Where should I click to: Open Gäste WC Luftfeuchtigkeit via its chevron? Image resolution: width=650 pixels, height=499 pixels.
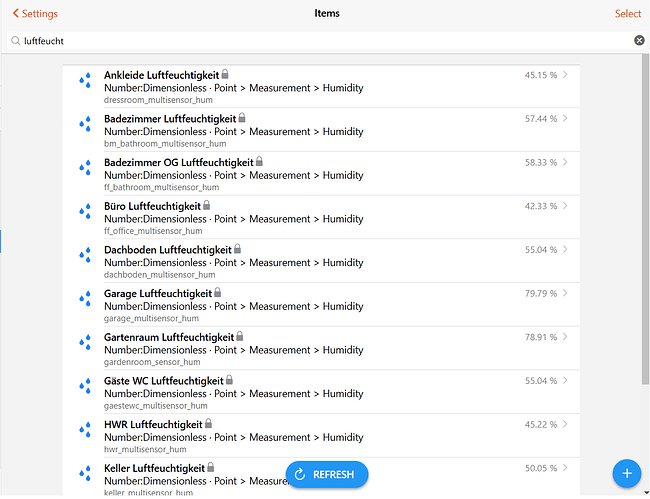tap(566, 381)
